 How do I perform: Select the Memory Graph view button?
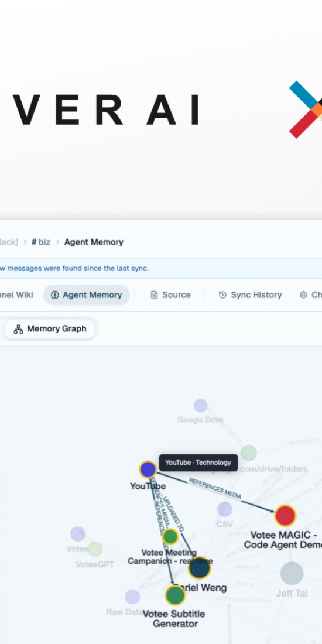[50, 329]
